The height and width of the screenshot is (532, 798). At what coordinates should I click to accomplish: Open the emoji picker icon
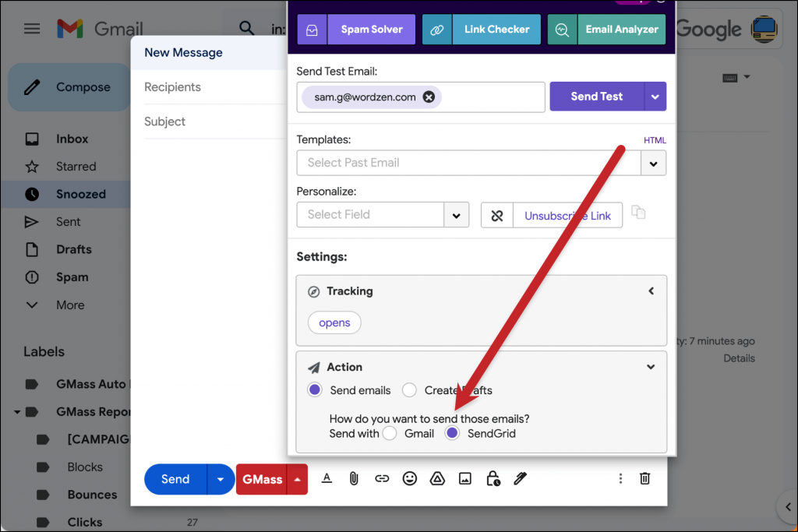tap(410, 478)
